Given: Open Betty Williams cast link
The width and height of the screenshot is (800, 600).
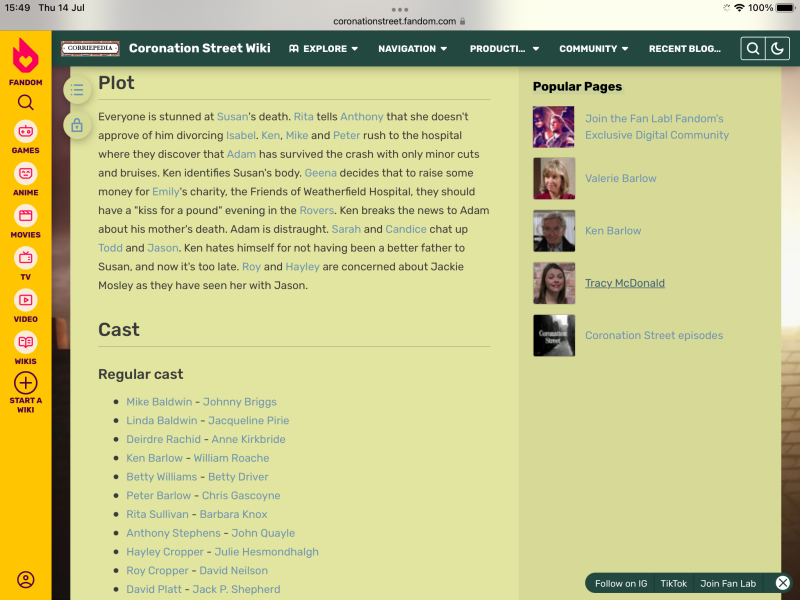Looking at the screenshot, I should [x=162, y=477].
